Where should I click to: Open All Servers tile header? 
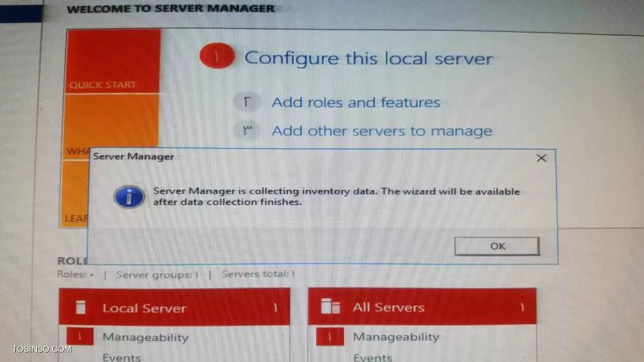(422, 307)
